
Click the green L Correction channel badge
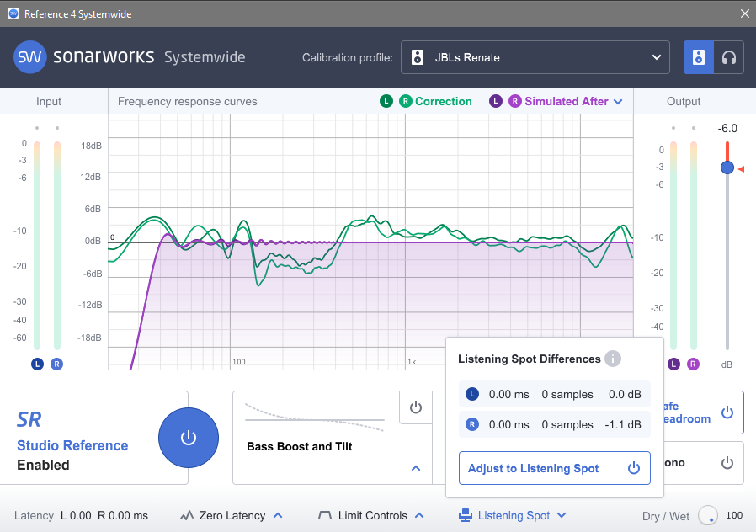coord(386,101)
